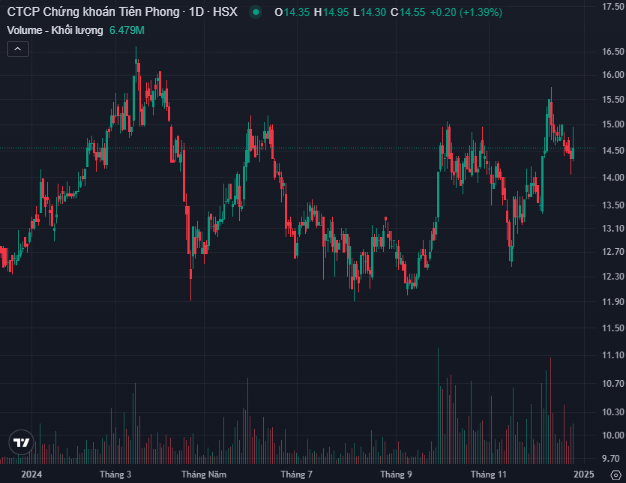
Task: Click the open price value 14.35
Action: (x=297, y=12)
